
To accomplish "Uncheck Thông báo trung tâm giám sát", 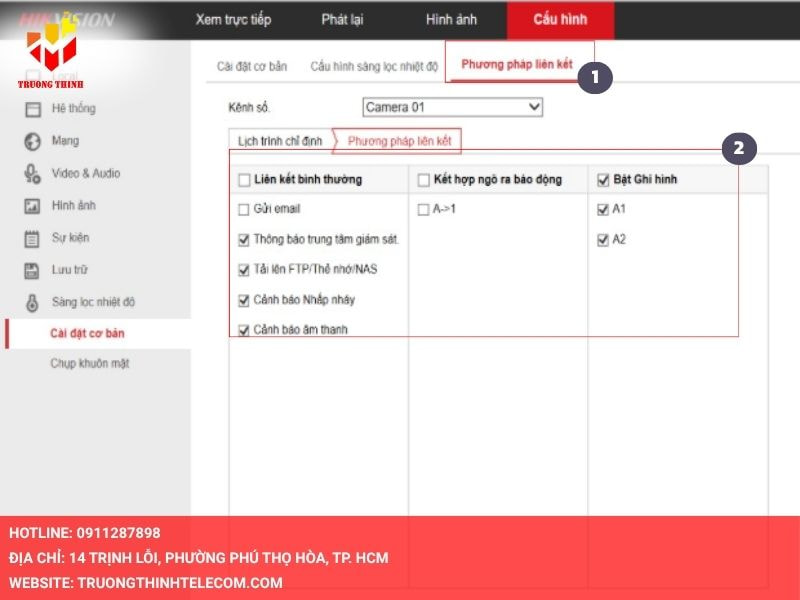I will (244, 240).
